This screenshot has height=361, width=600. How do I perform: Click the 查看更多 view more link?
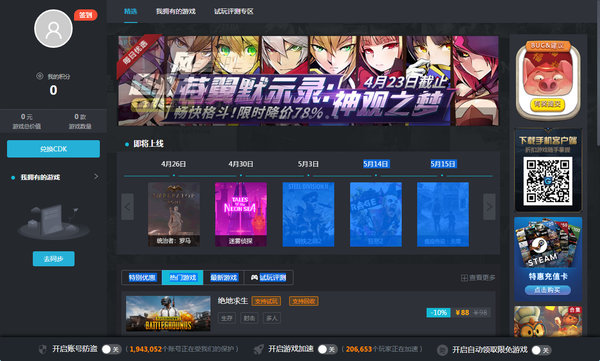pyautogui.click(x=478, y=278)
